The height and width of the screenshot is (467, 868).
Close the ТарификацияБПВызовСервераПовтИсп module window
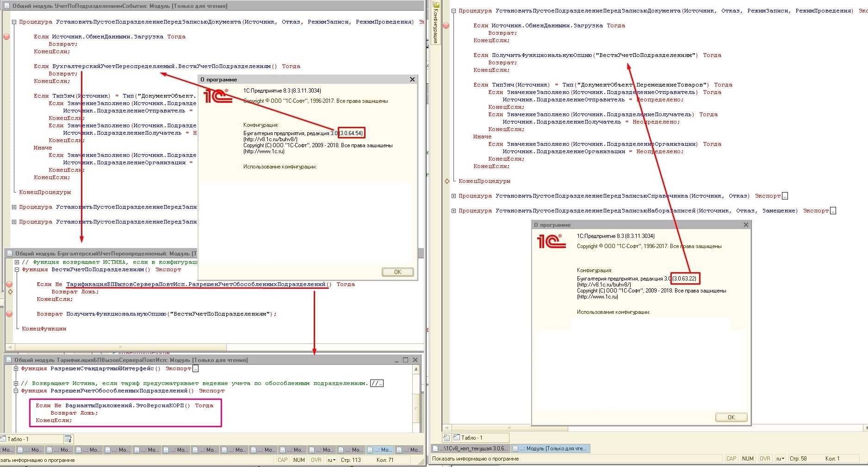(x=415, y=360)
